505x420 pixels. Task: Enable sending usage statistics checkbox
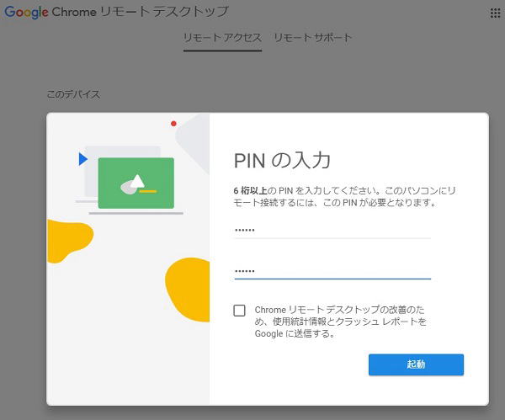(x=239, y=311)
